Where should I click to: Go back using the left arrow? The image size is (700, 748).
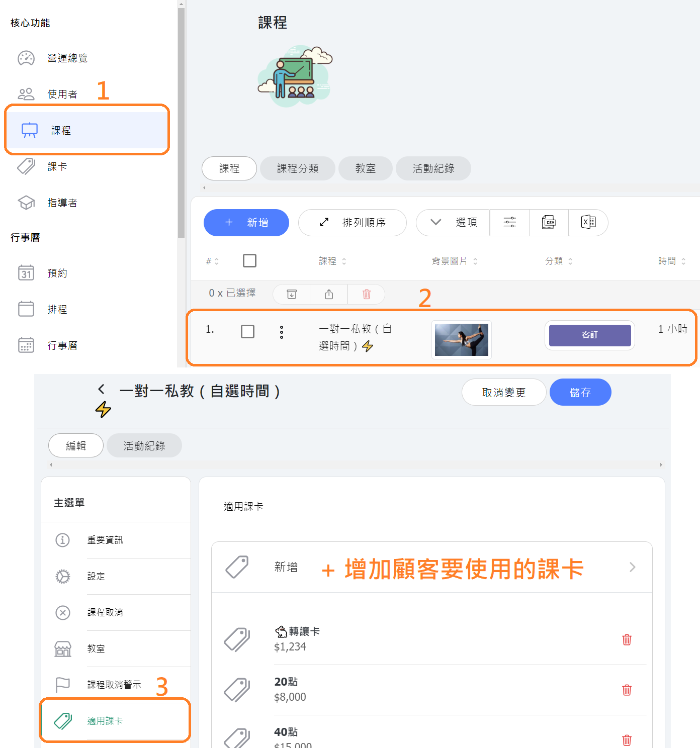pos(102,389)
